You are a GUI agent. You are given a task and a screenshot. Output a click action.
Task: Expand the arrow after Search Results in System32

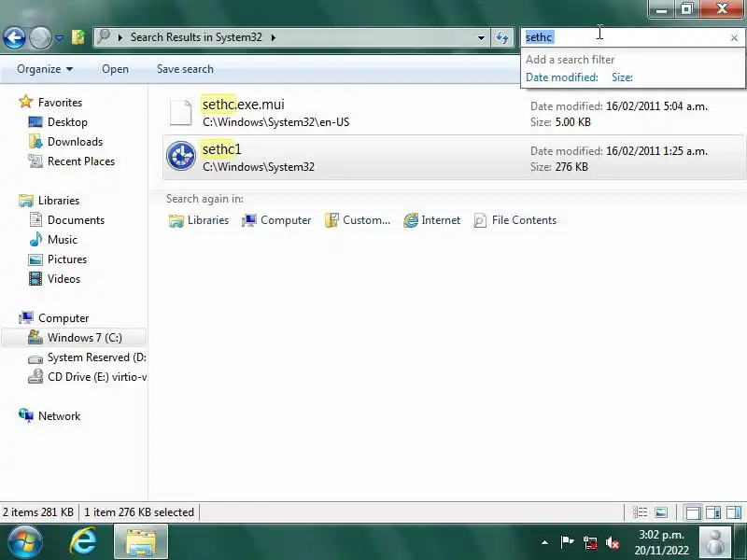point(274,37)
